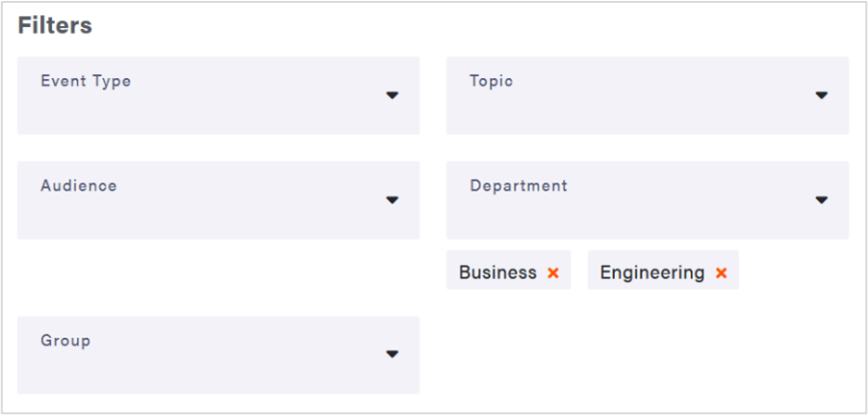
Task: Click the Event Type label text
Action: tap(86, 81)
